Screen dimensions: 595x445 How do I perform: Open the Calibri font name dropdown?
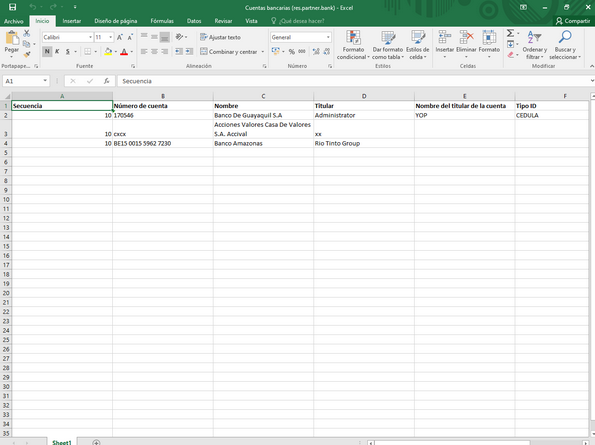pos(90,37)
